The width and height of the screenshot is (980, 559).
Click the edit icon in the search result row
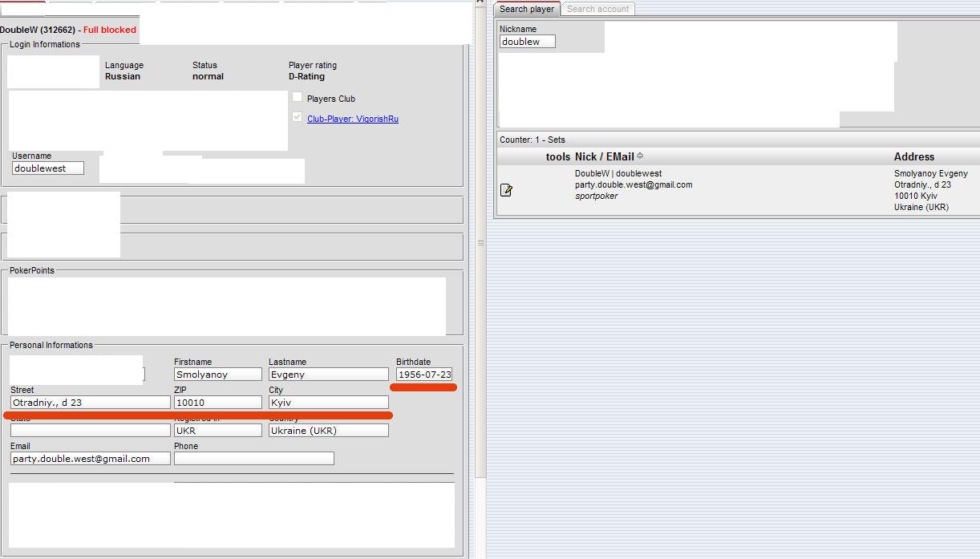(506, 190)
